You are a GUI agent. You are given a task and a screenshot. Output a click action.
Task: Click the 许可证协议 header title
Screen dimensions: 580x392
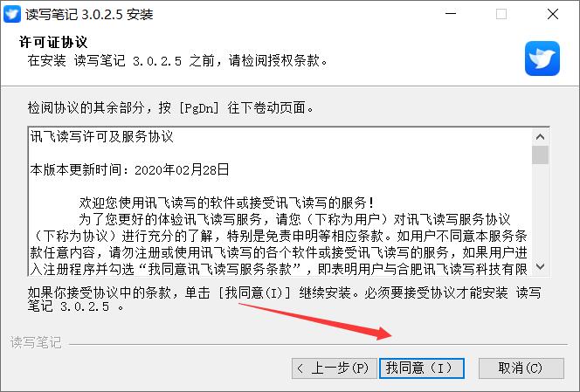[x=53, y=42]
